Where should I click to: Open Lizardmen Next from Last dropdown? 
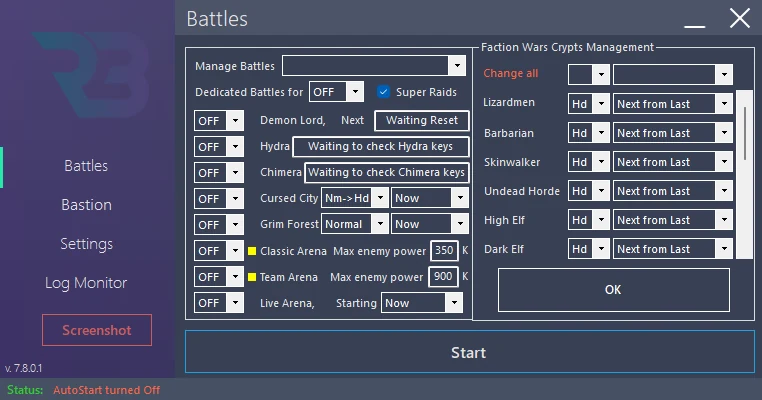pos(673,104)
